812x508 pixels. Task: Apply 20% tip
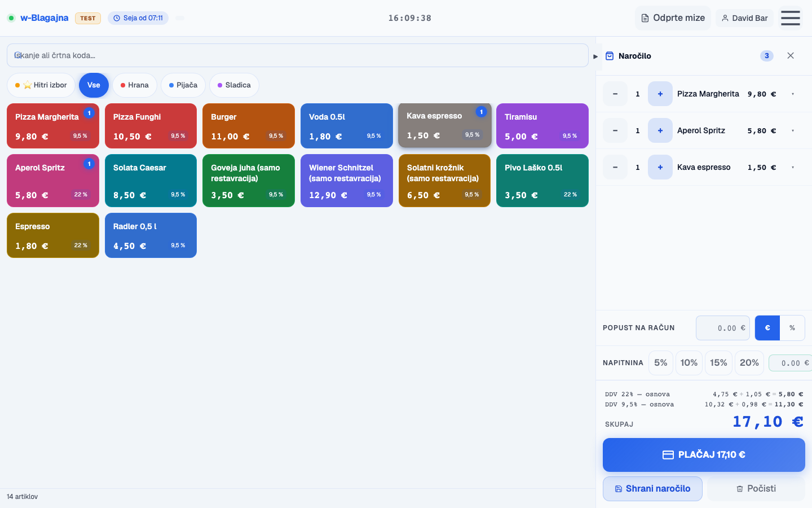(x=749, y=363)
